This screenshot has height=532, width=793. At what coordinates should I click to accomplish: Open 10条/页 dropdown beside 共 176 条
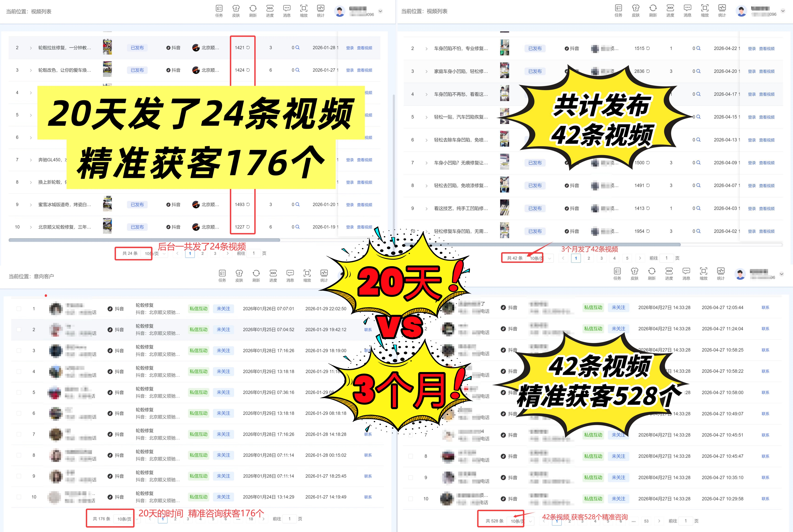127,519
